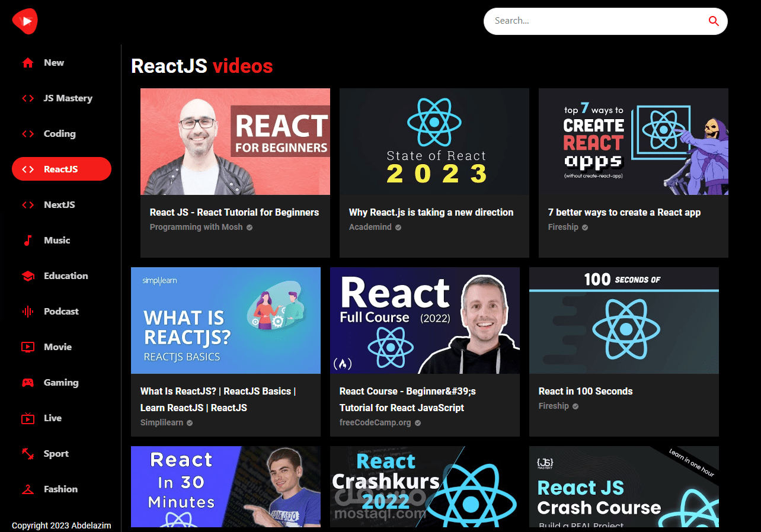Open React for Beginners Mosh thumbnail

(235, 142)
